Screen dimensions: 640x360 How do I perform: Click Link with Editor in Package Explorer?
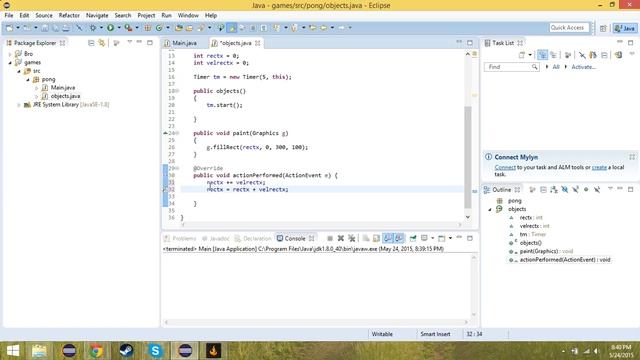[101, 43]
